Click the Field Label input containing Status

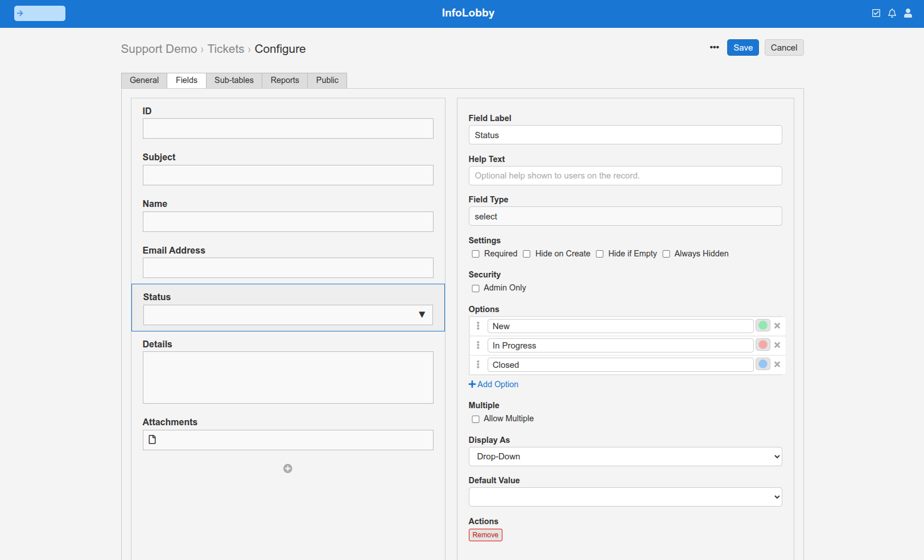pos(625,135)
